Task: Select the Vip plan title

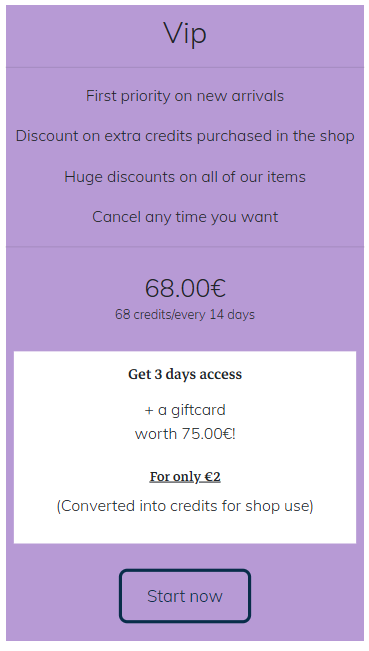Action: pyautogui.click(x=185, y=34)
